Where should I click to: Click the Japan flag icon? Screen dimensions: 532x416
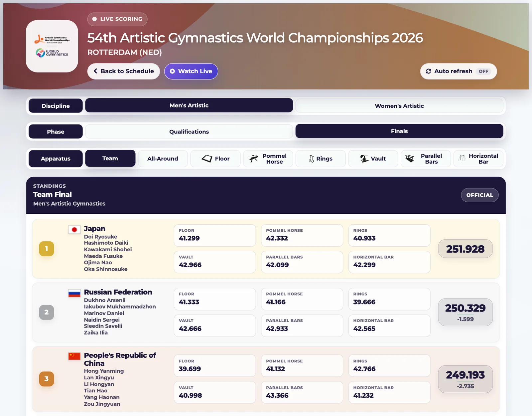74,230
